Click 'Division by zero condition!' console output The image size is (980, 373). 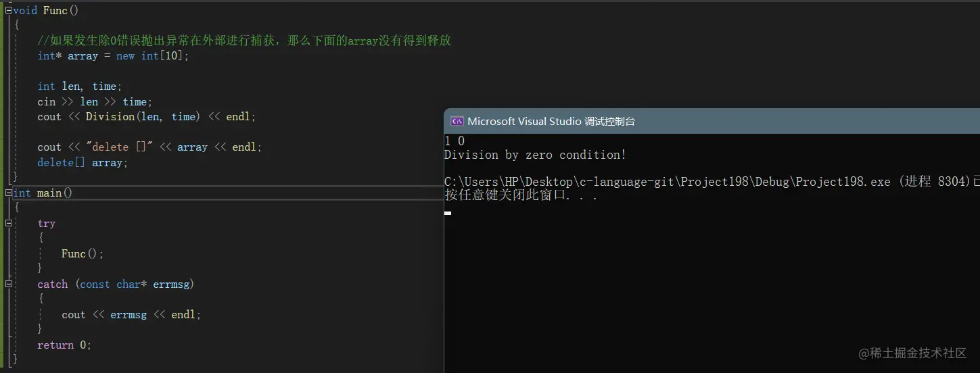pos(535,155)
